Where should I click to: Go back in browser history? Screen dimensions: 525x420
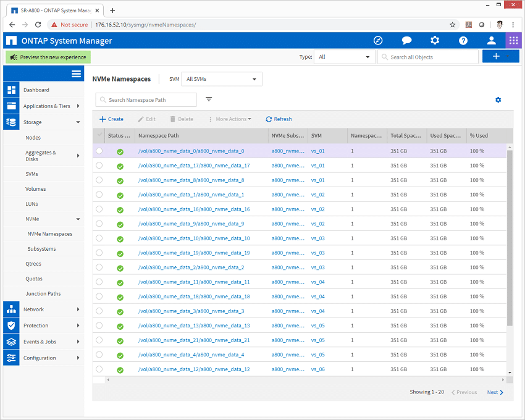12,25
